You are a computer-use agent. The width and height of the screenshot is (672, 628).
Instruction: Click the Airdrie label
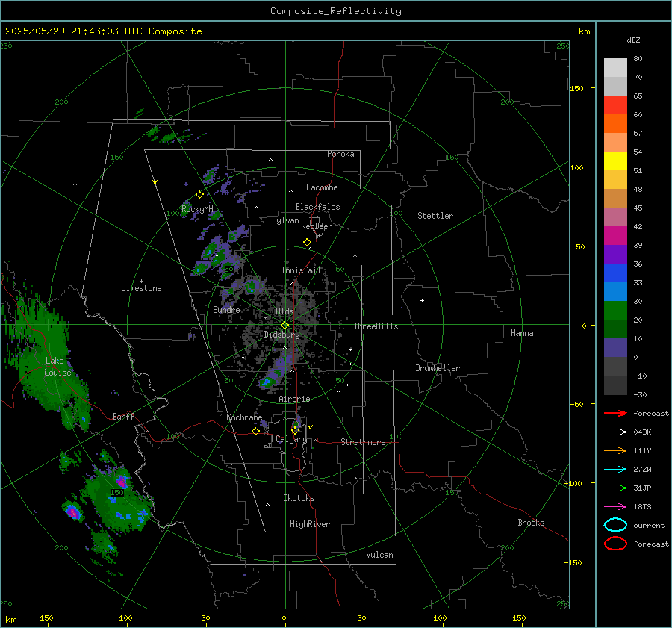click(294, 399)
